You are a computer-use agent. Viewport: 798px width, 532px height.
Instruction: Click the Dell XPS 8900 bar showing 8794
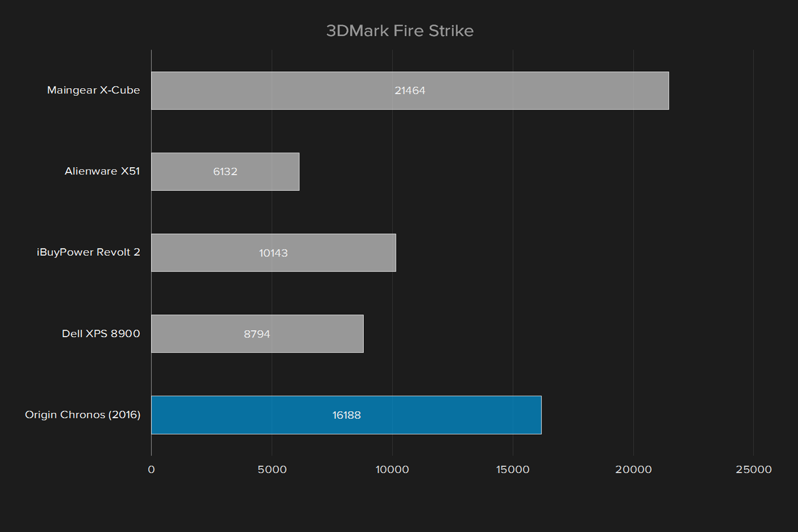(x=257, y=334)
